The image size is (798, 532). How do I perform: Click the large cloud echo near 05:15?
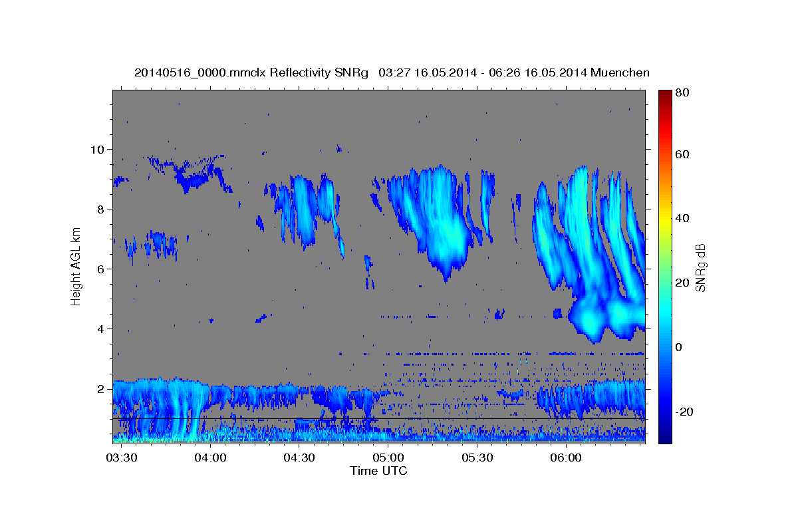tap(436, 219)
